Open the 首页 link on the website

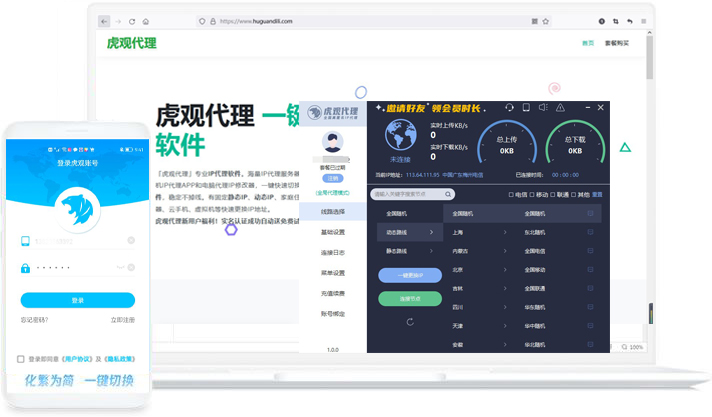pos(588,43)
